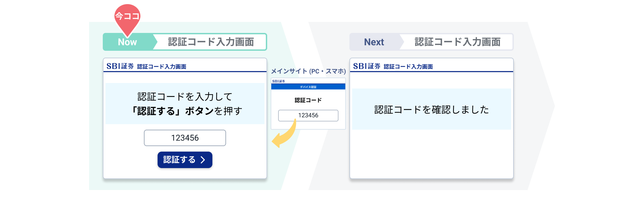Click the 123456 code input in left panel
The height and width of the screenshot is (201, 644).
click(185, 138)
